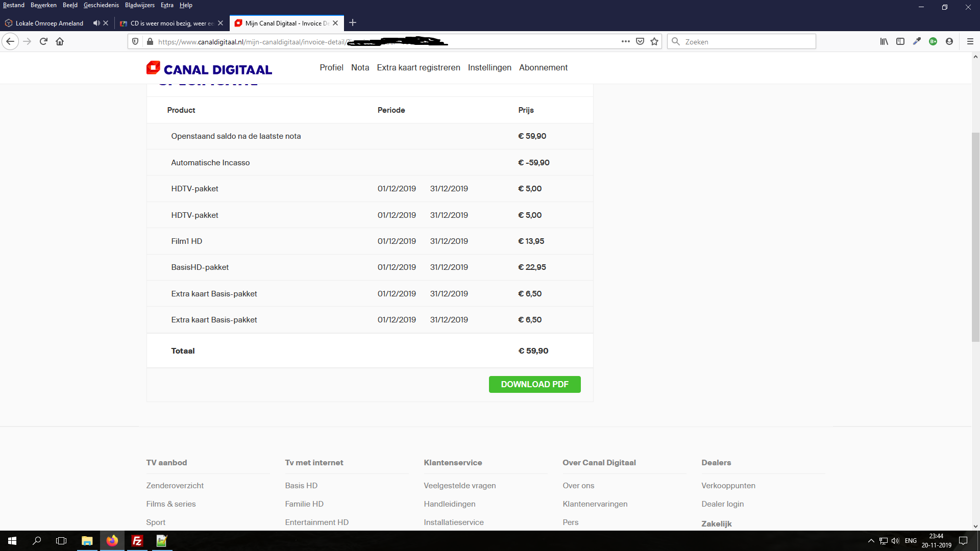Open the Notepad++ taskbar icon
The image size is (980, 551).
(x=162, y=541)
